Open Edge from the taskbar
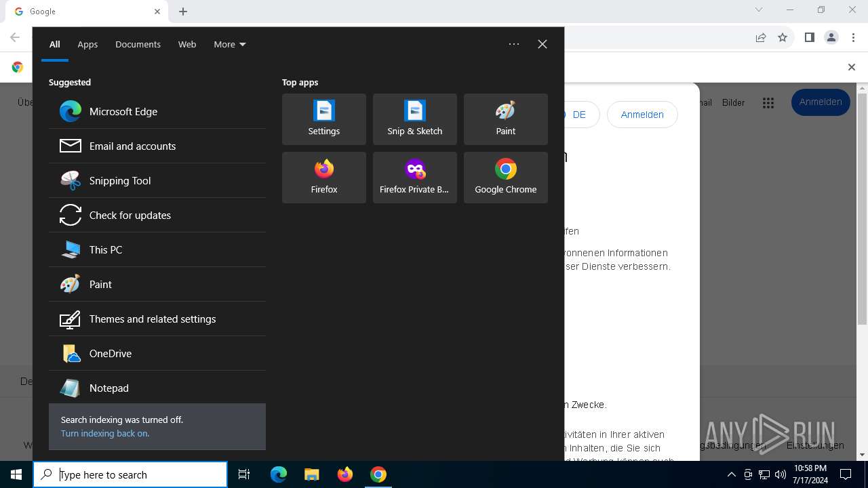The width and height of the screenshot is (868, 488). 279,474
